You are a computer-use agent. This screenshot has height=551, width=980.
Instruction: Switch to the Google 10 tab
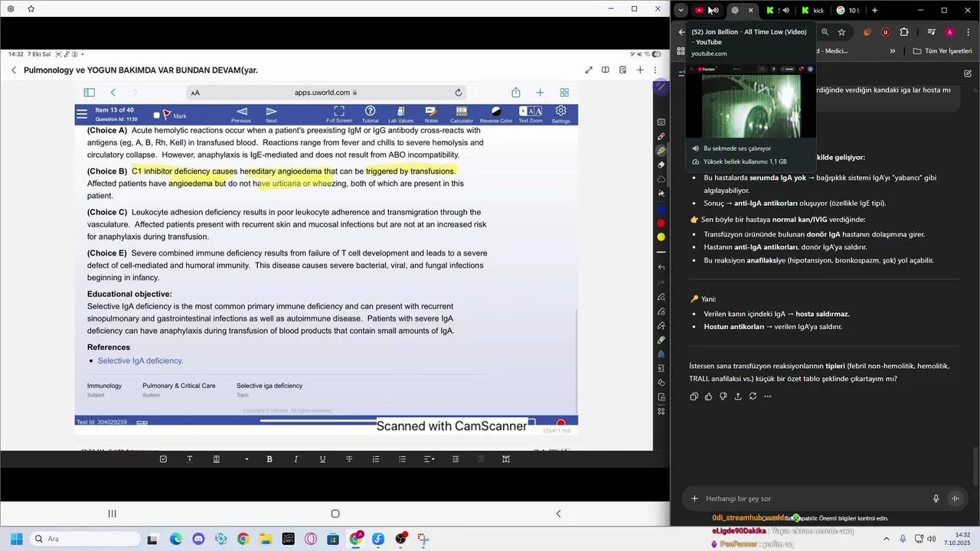click(x=848, y=10)
